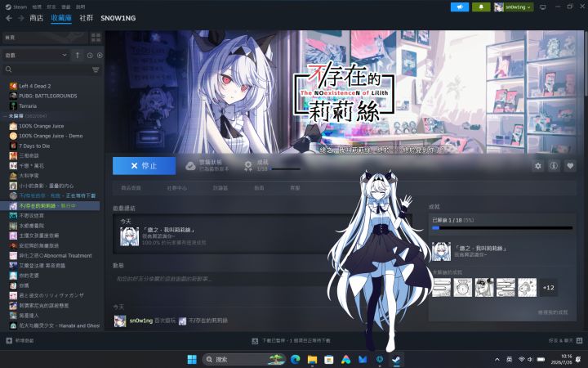Click the achievements ribbon icon near Stop
Viewport: 588px width, 368px height.
248,165
